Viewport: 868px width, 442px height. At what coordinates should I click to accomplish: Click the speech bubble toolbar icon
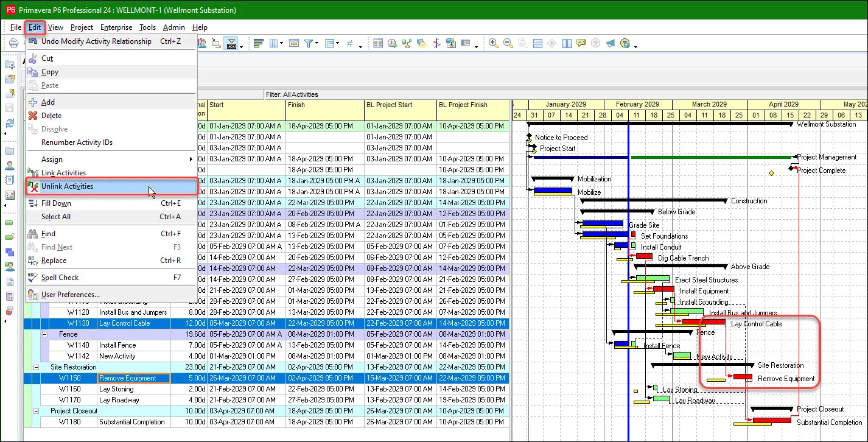581,43
